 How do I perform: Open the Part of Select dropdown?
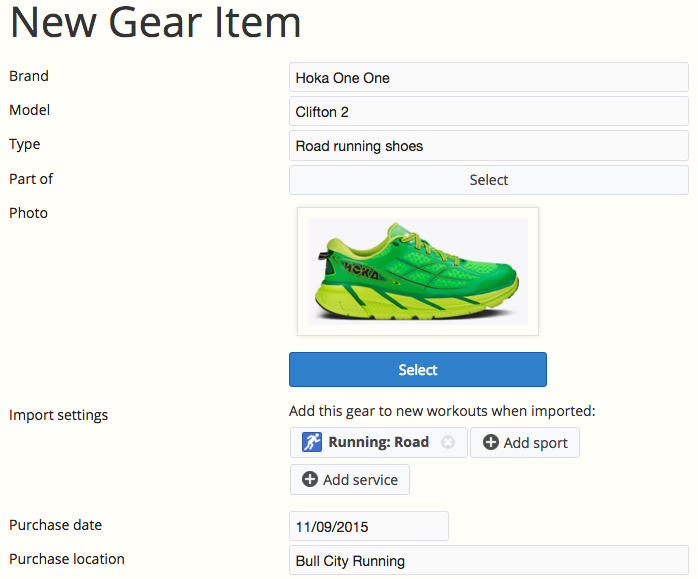489,180
